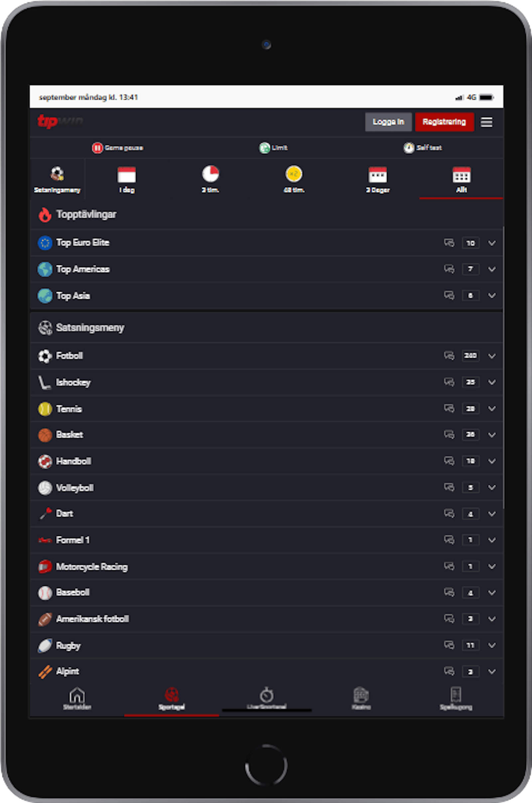
Task: Expand the Top Asia chevron
Action: click(x=492, y=296)
